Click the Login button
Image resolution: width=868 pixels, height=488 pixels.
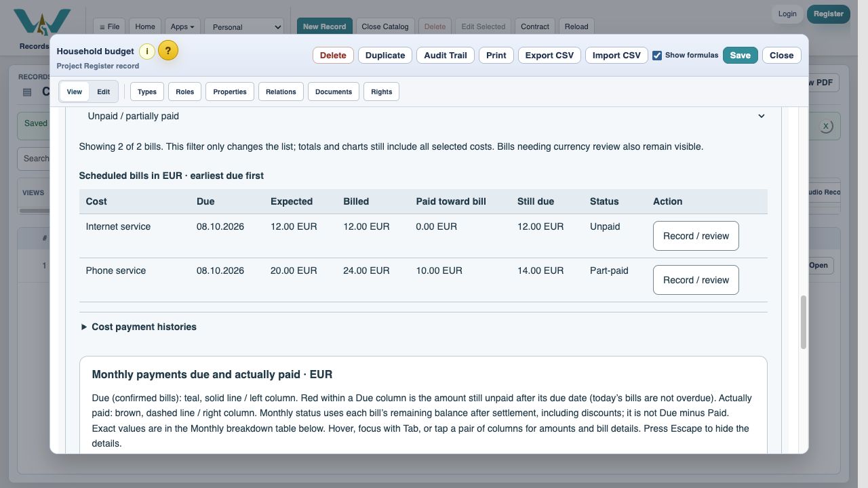(x=787, y=14)
